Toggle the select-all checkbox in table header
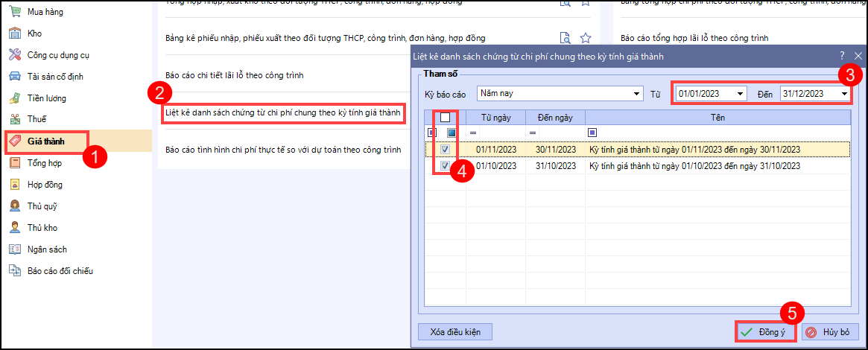This screenshot has height=350, width=868. click(445, 118)
